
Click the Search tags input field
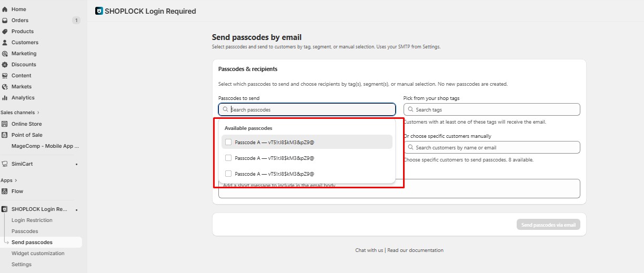[x=495, y=109]
